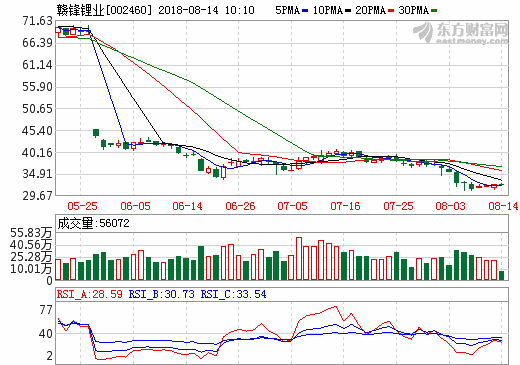520x365 pixels.
Task: Click the large green gap-down candle near 45.40
Action: pos(96,133)
